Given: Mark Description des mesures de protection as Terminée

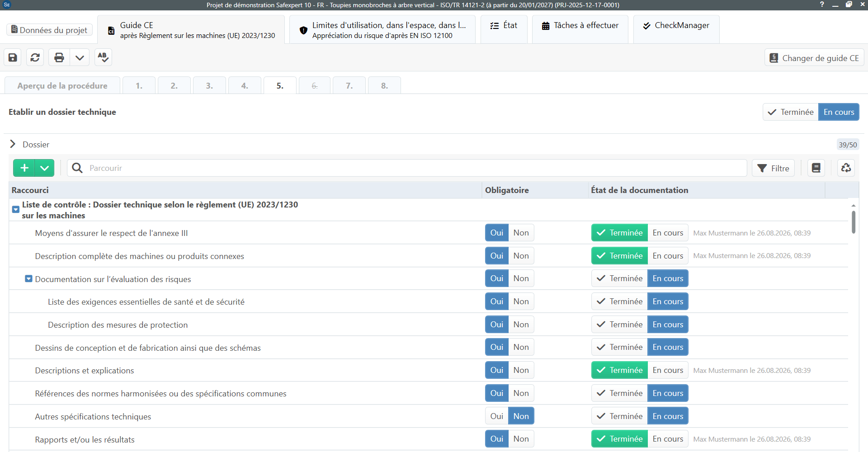Looking at the screenshot, I should tap(619, 325).
